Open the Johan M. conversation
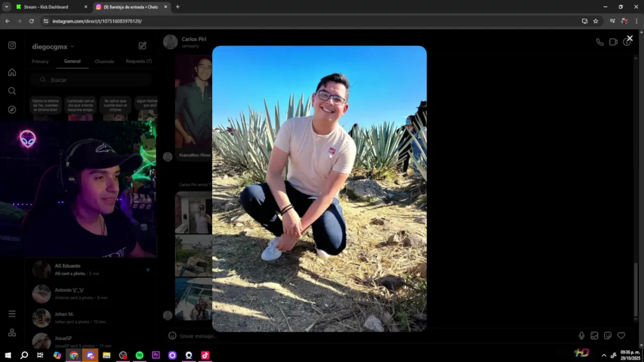This screenshot has height=362, width=644. tap(91, 318)
